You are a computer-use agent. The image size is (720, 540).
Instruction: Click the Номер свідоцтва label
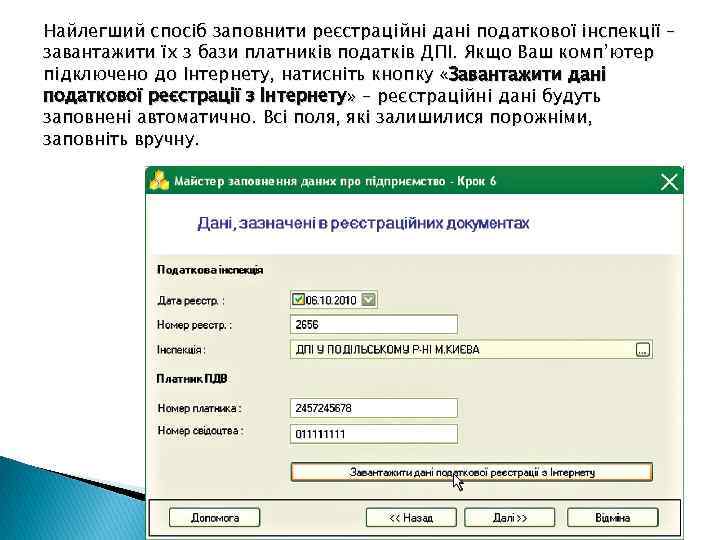click(x=200, y=431)
